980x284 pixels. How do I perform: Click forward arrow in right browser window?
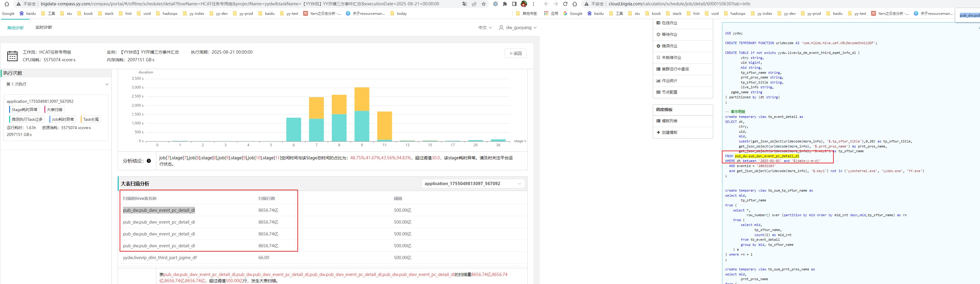tap(556, 4)
